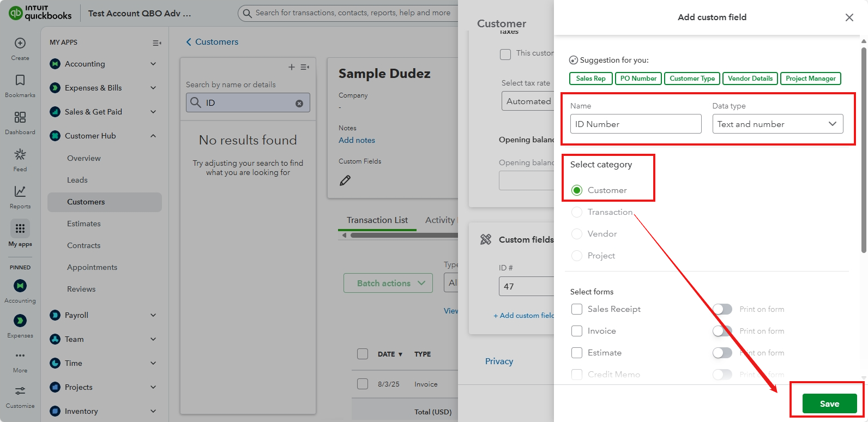868x422 pixels.
Task: Switch to the Transaction List tab
Action: (x=377, y=220)
